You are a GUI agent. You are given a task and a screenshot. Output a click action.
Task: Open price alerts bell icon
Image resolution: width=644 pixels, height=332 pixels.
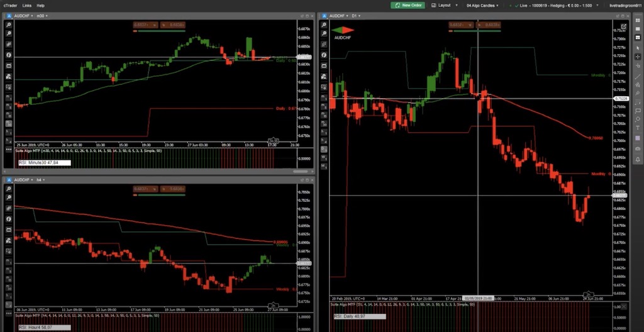638,159
